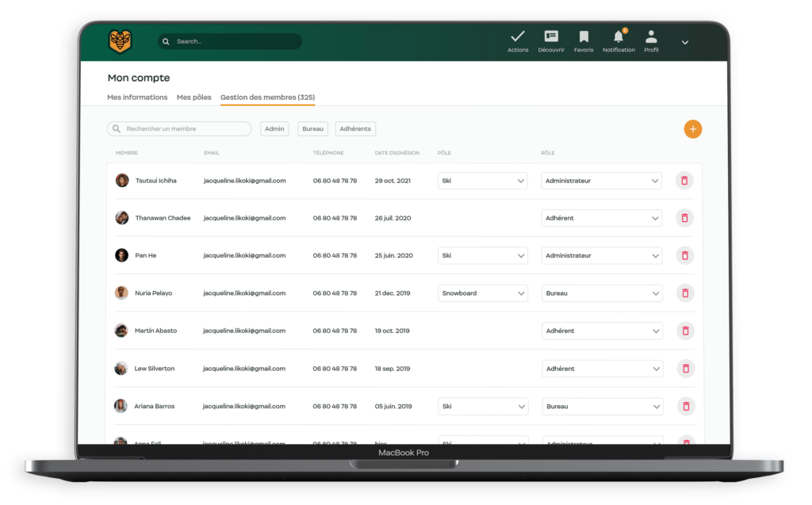Click Pan He's avatar thumbnail
The width and height of the screenshot is (812, 505).
(x=121, y=255)
